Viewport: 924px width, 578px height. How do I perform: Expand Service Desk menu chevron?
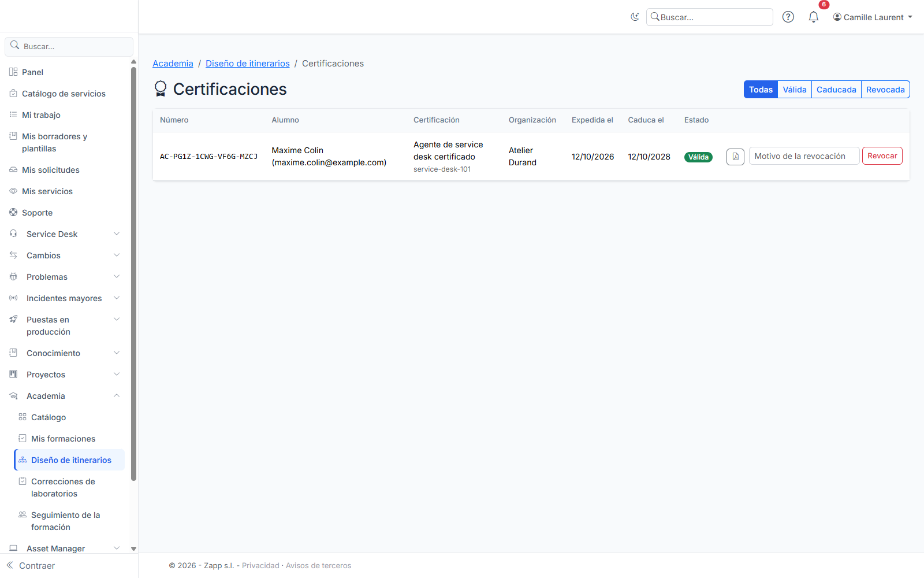point(117,234)
